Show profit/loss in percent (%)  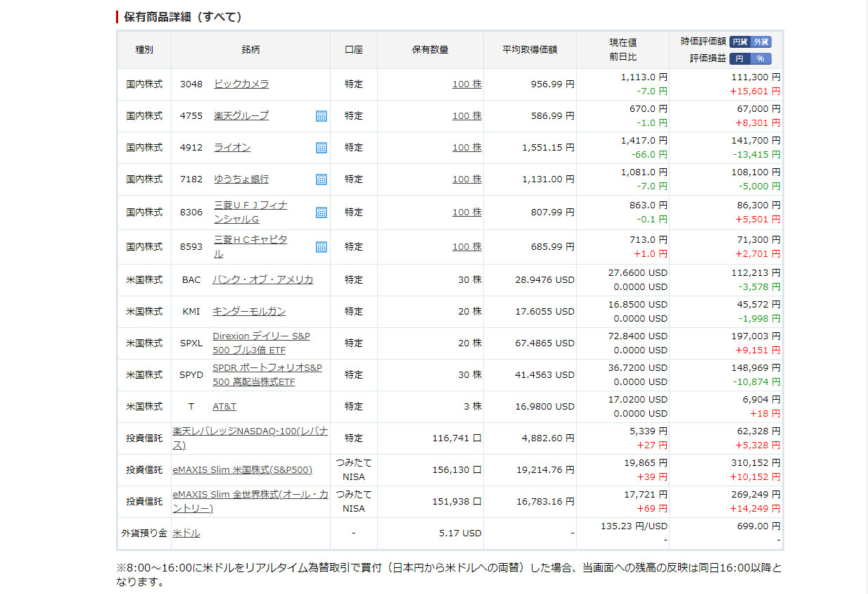click(760, 59)
